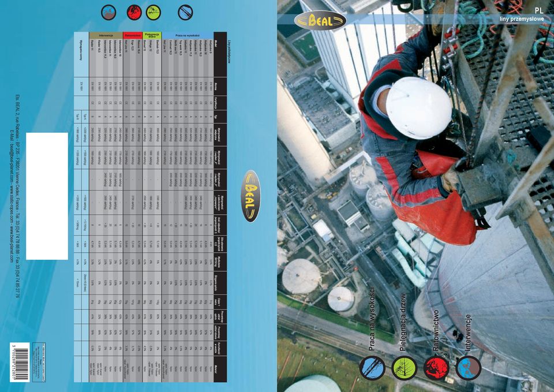Click the small certification notice box beside barcode
554x392 pixels.
pyautogui.click(x=39, y=361)
